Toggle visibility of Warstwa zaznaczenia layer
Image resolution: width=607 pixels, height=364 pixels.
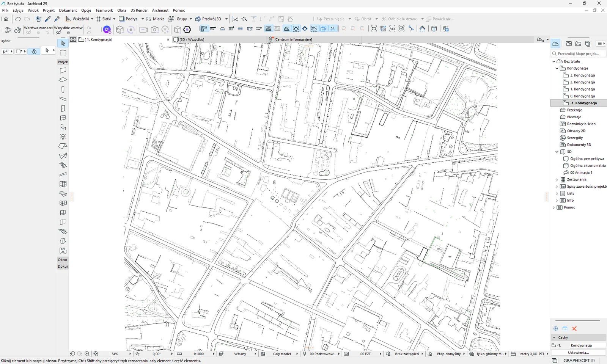click(29, 33)
